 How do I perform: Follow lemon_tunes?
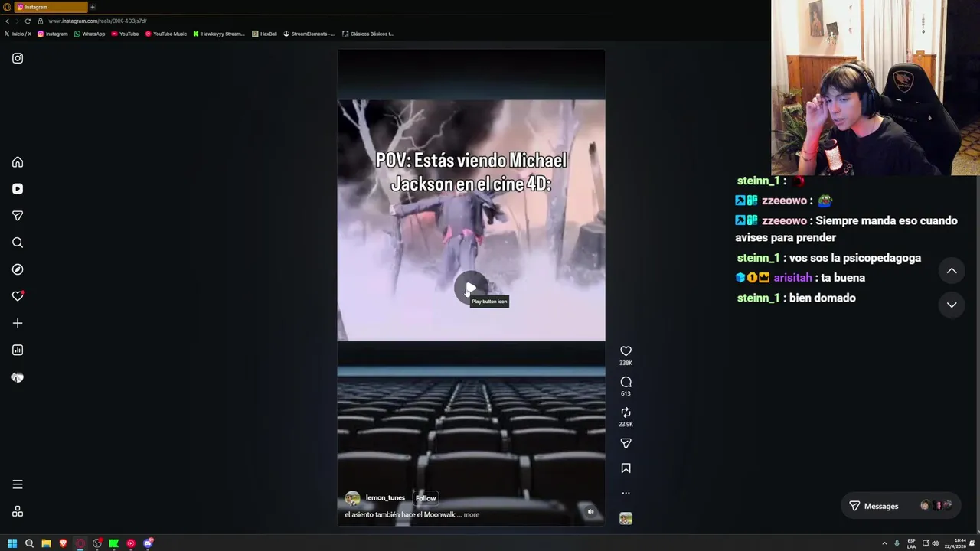425,498
